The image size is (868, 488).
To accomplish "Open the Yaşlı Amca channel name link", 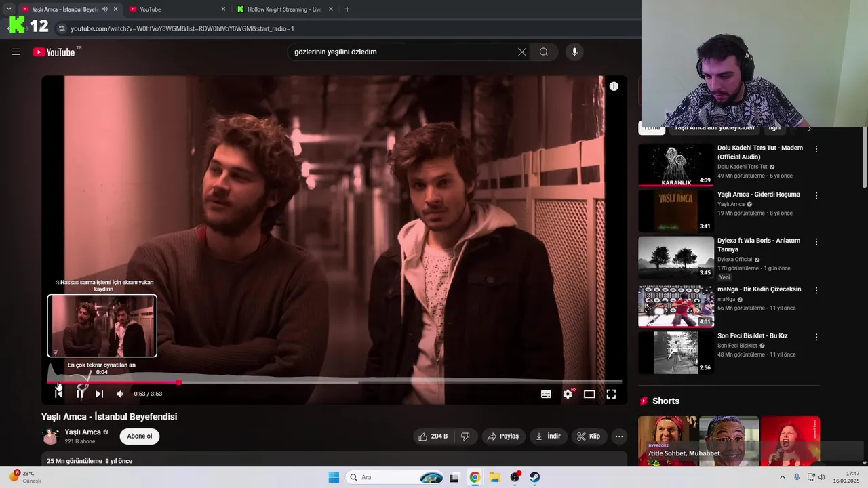I will [83, 432].
